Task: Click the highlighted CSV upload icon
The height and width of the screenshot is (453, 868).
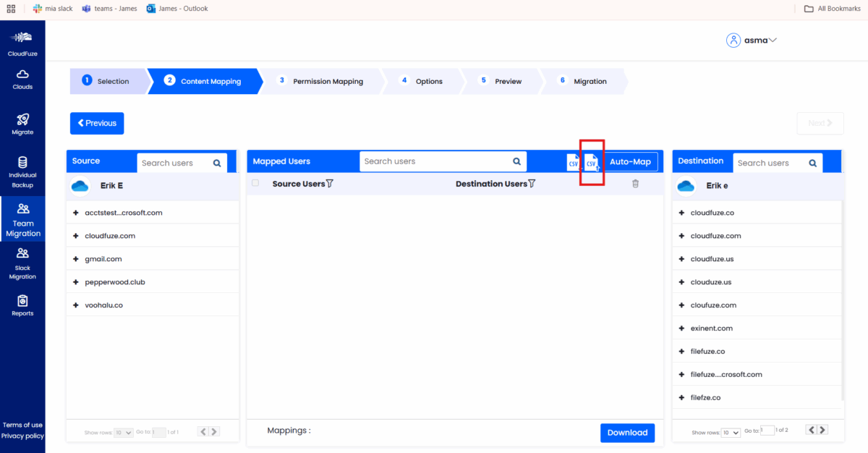Action: (x=592, y=164)
